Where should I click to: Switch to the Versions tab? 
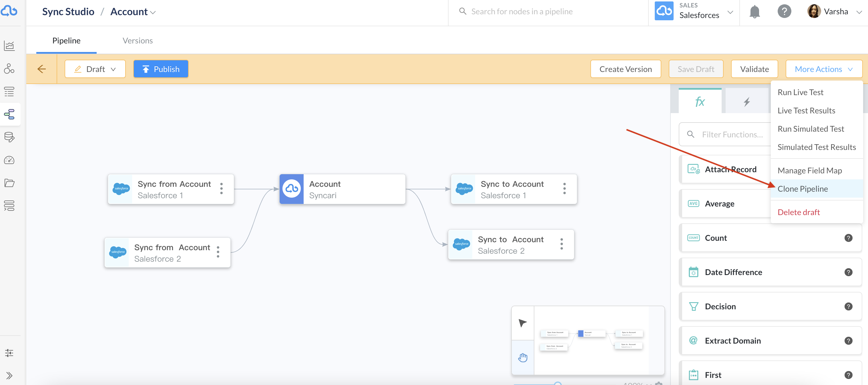pyautogui.click(x=138, y=41)
